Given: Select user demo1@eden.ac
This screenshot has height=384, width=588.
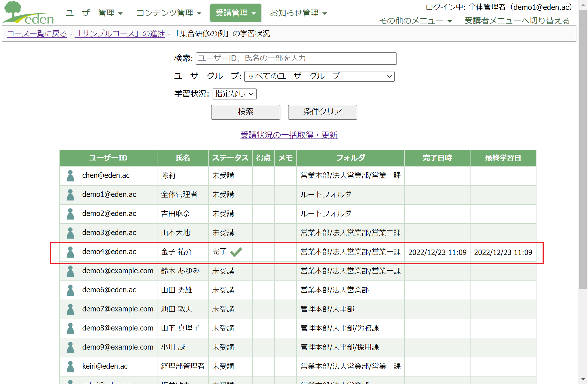Looking at the screenshot, I should (109, 194).
